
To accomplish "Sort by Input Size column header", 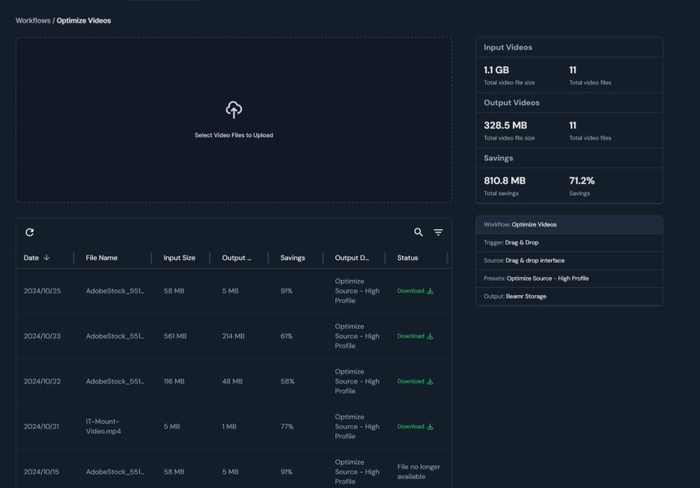I will coord(179,258).
